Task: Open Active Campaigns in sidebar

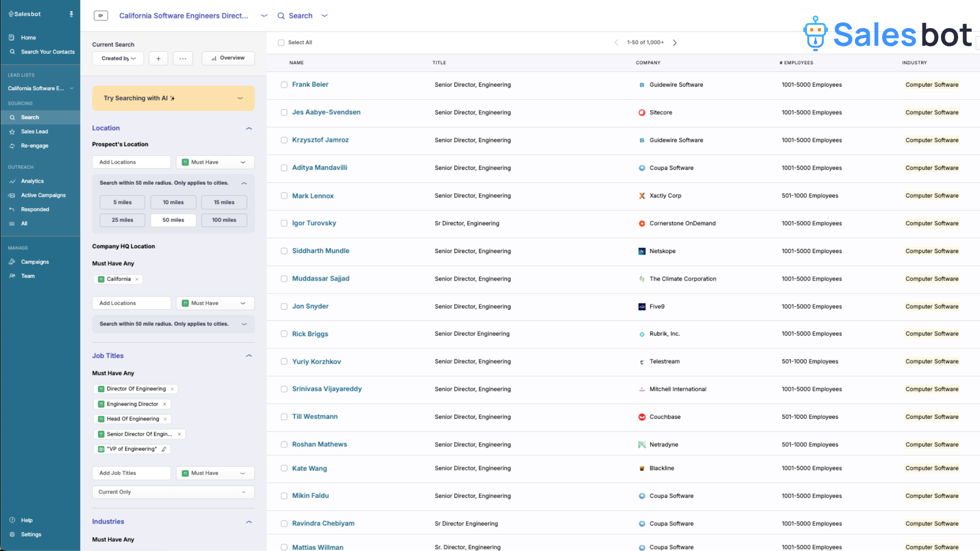Action: click(x=43, y=195)
